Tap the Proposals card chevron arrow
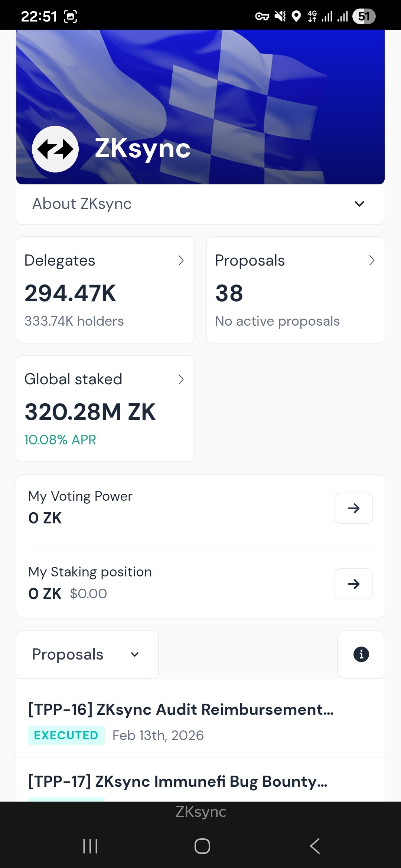The width and height of the screenshot is (401, 868). pos(372,260)
